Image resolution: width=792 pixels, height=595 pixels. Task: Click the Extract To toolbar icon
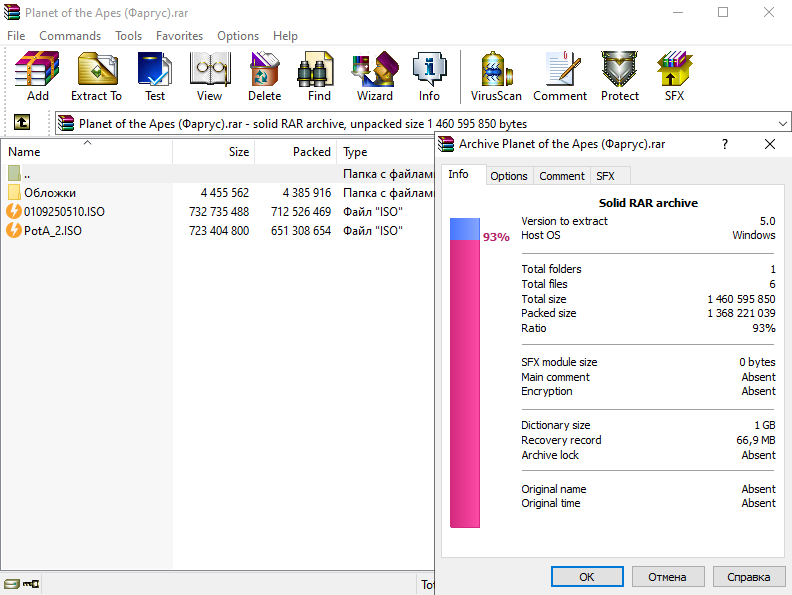click(96, 76)
